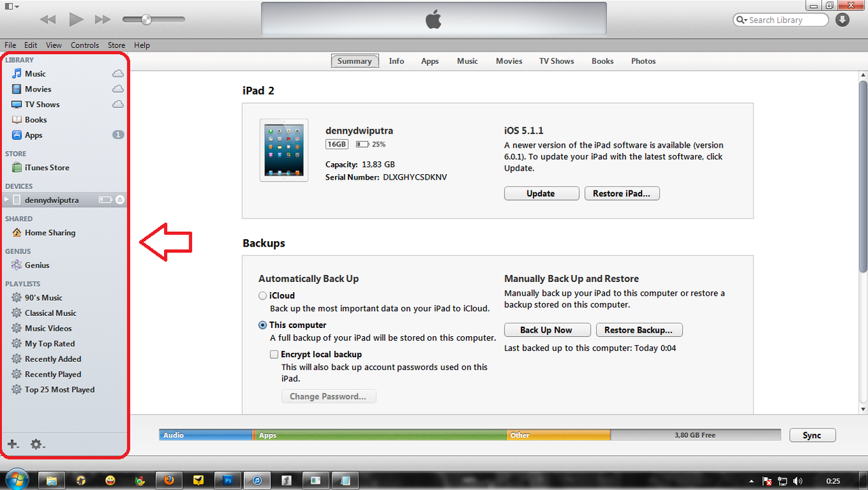Viewport: 868px width, 490px height.
Task: Open the TV Shows library
Action: click(x=42, y=104)
